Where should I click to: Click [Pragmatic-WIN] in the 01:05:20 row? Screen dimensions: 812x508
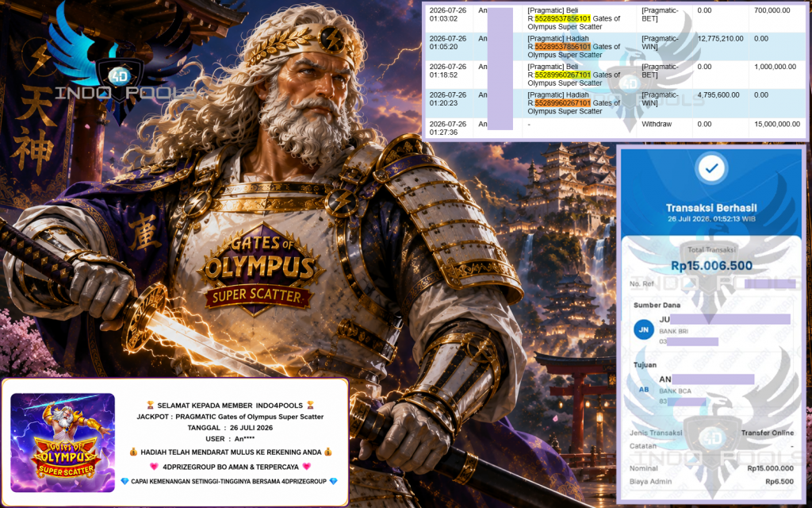[660, 43]
